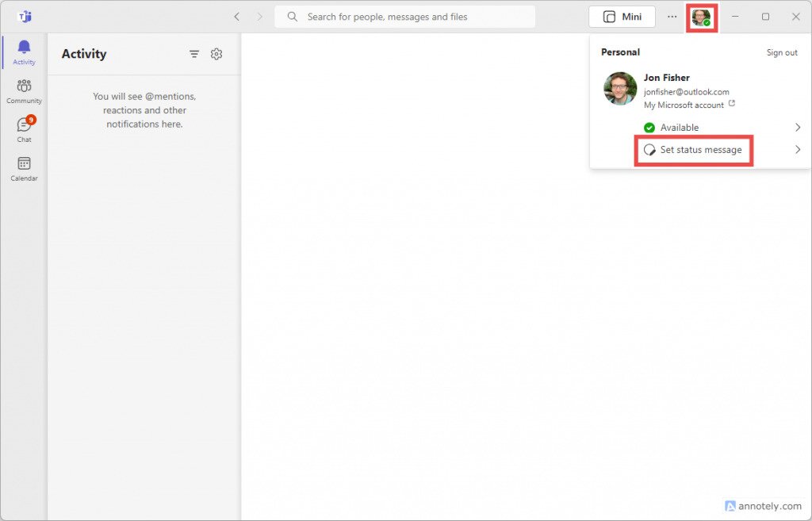
Task: Open Activity notification settings gear
Action: click(216, 54)
